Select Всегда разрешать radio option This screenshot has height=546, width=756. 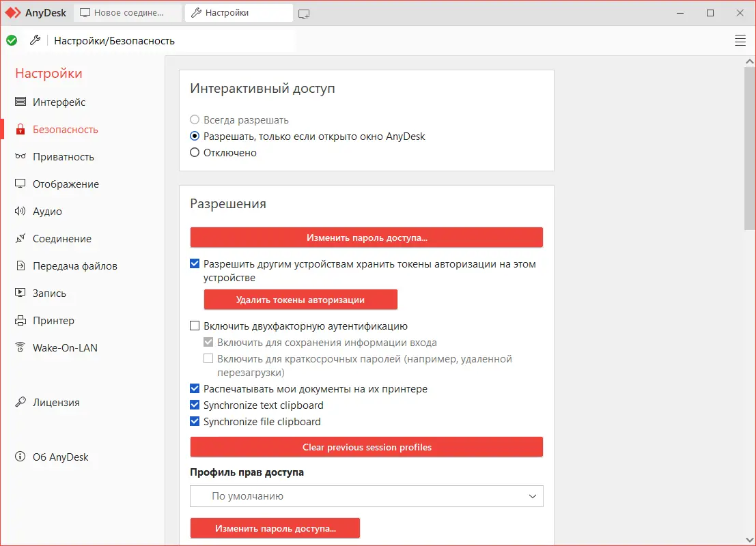tap(195, 119)
